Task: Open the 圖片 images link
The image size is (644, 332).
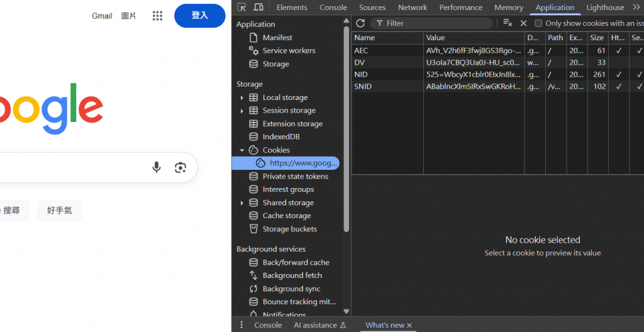Action: (x=128, y=16)
